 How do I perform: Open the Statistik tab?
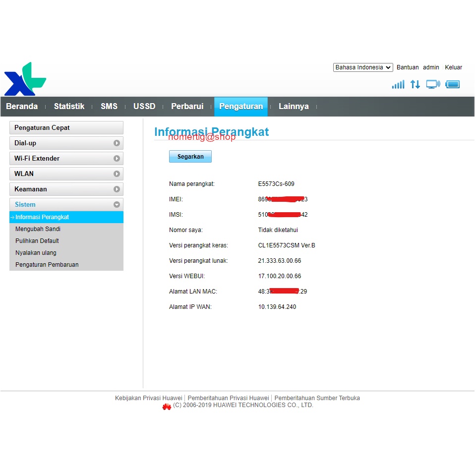(x=69, y=106)
